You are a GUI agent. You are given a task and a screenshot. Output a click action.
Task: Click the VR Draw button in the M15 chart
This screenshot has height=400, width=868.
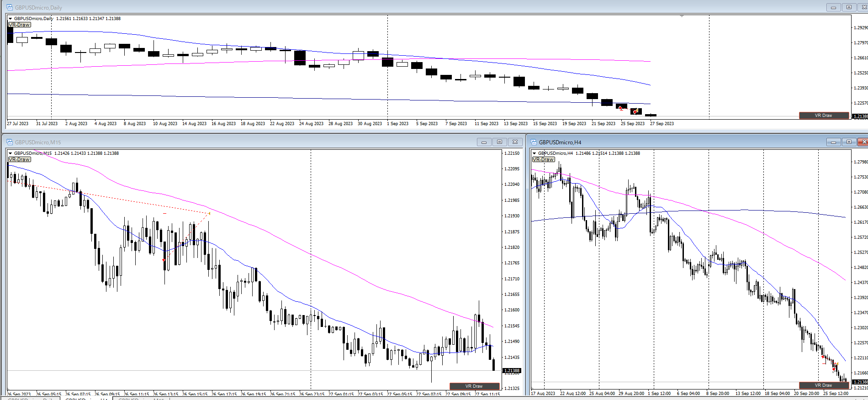[x=474, y=386]
